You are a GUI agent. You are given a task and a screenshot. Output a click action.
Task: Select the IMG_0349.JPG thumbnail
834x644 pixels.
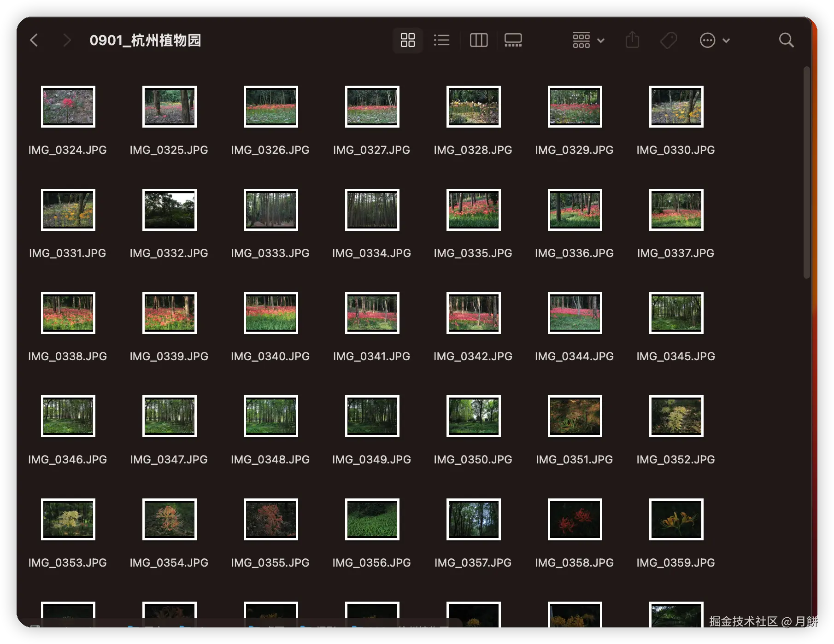(x=372, y=416)
